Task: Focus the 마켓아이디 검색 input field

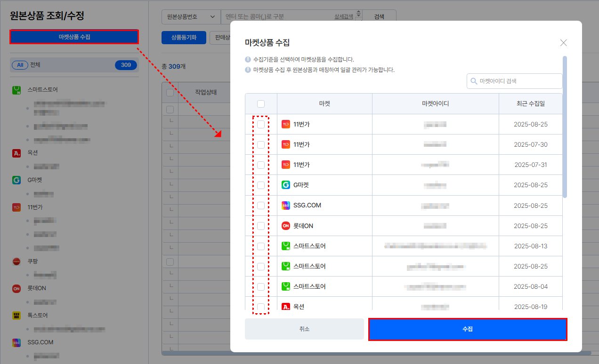Action: click(515, 81)
